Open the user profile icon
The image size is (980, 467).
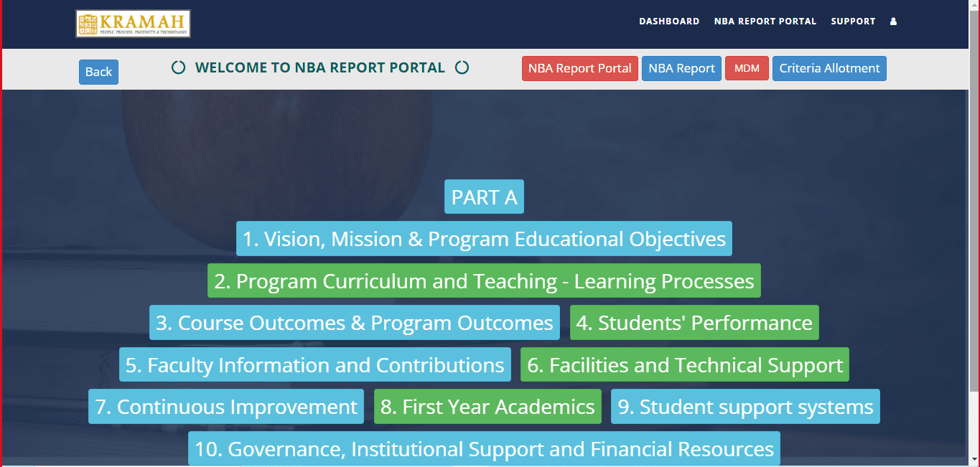893,22
